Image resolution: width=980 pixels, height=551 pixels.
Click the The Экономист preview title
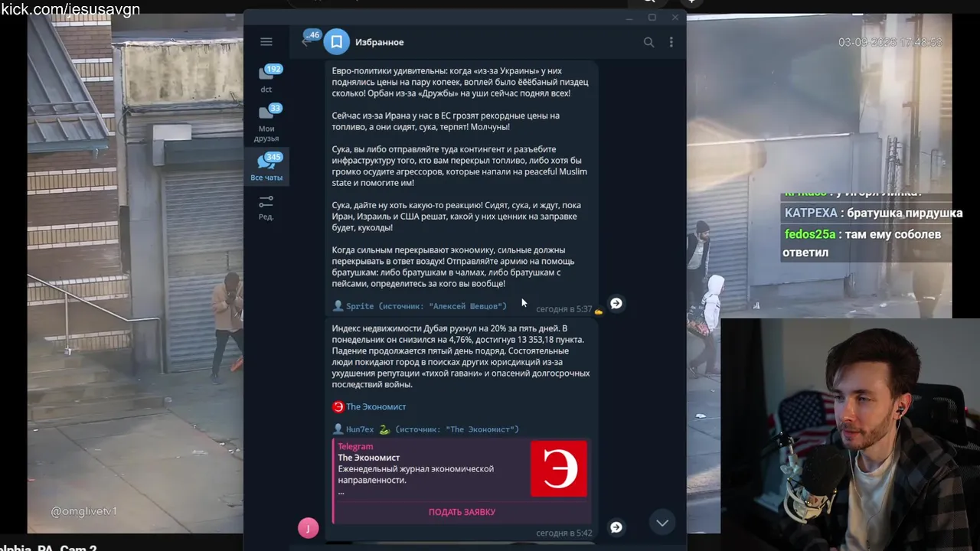coord(369,458)
